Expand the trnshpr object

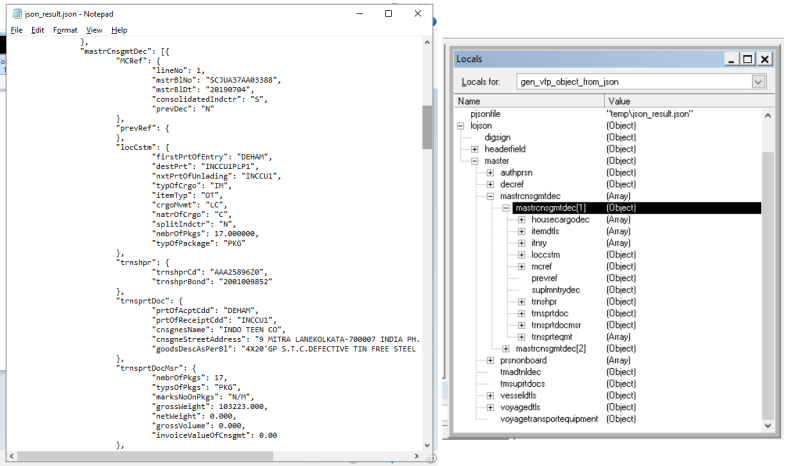point(521,302)
